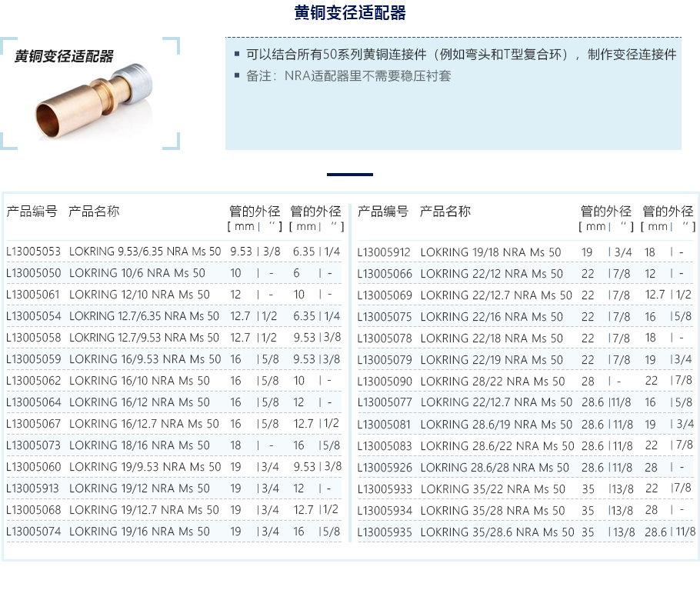The image size is (700, 600).
Task: Select name LOKRING 19/12 NRA Ms 50
Action: (x=139, y=488)
